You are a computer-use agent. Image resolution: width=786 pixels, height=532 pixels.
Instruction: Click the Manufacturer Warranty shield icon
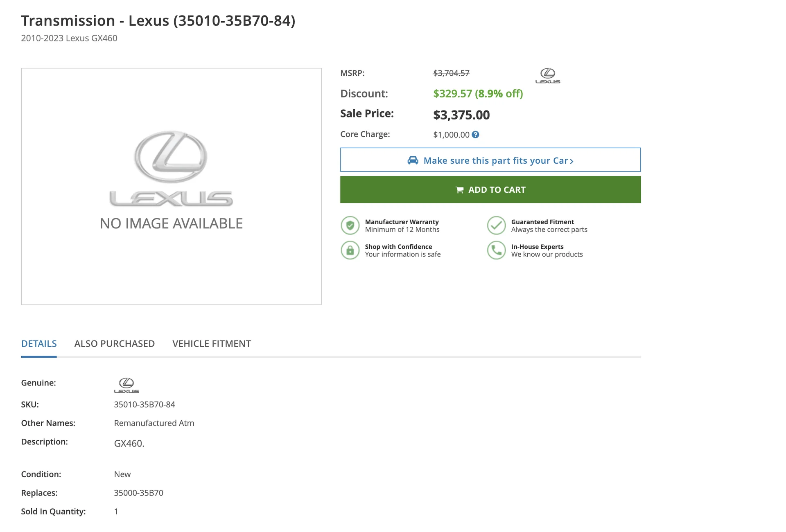[350, 225]
